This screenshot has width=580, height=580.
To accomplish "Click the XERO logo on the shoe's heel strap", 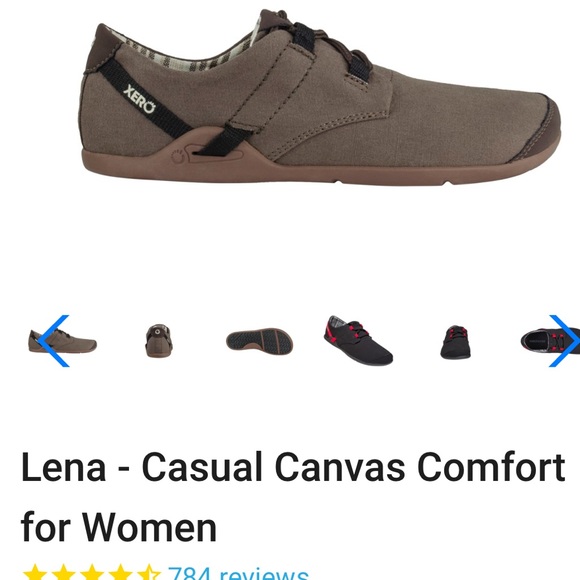I will click(139, 99).
